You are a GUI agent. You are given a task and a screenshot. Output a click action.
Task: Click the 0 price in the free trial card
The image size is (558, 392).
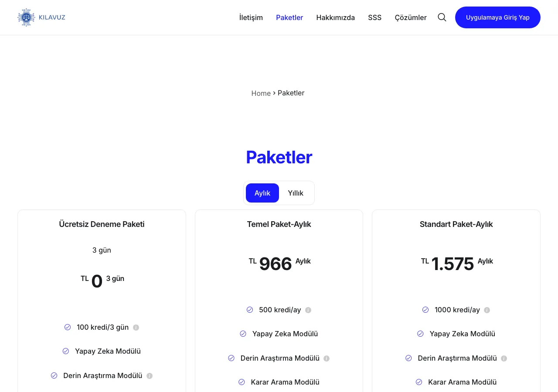97,281
